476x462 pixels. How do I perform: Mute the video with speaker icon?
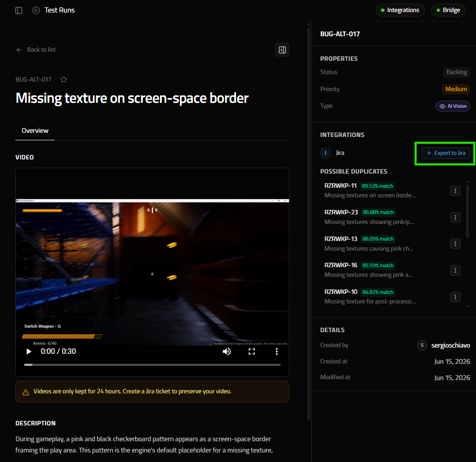click(227, 351)
